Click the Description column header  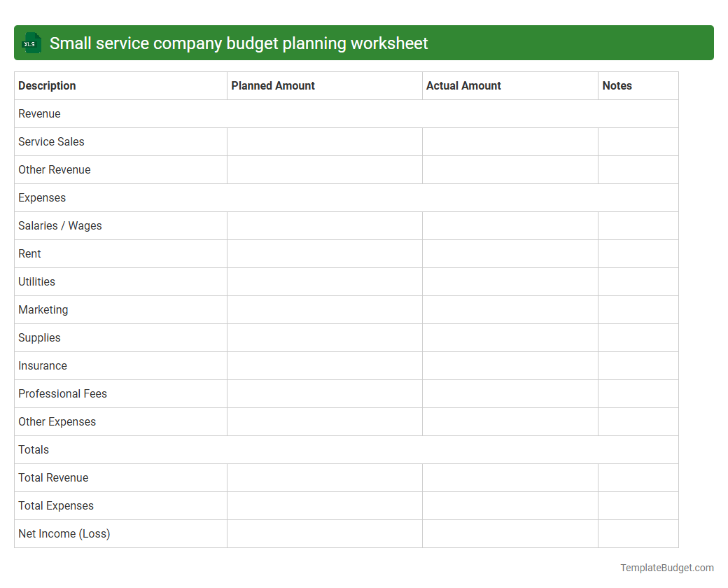[x=47, y=85]
